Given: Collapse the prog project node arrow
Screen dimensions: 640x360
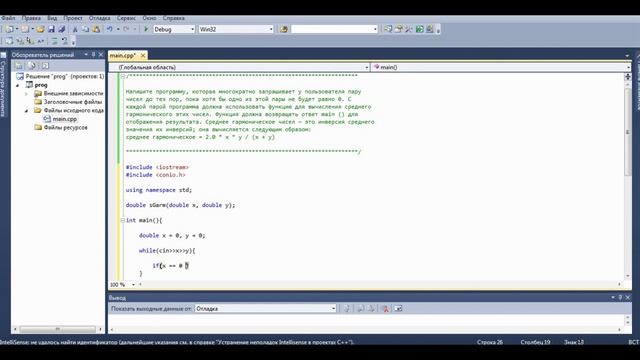Looking at the screenshot, I should 18,85.
